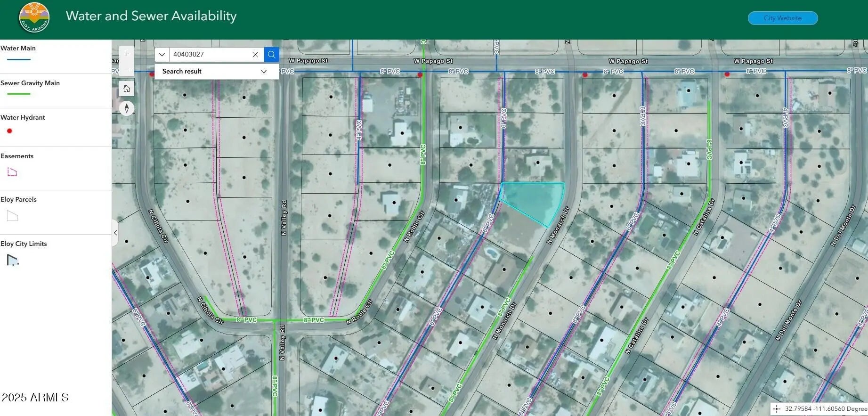This screenshot has width=868, height=416.
Task: Return to the default map view (home icon)
Action: click(127, 89)
